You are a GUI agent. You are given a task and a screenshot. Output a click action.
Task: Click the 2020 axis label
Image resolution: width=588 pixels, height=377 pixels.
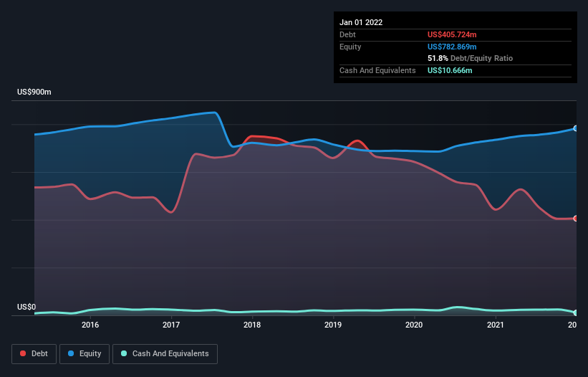(x=414, y=325)
